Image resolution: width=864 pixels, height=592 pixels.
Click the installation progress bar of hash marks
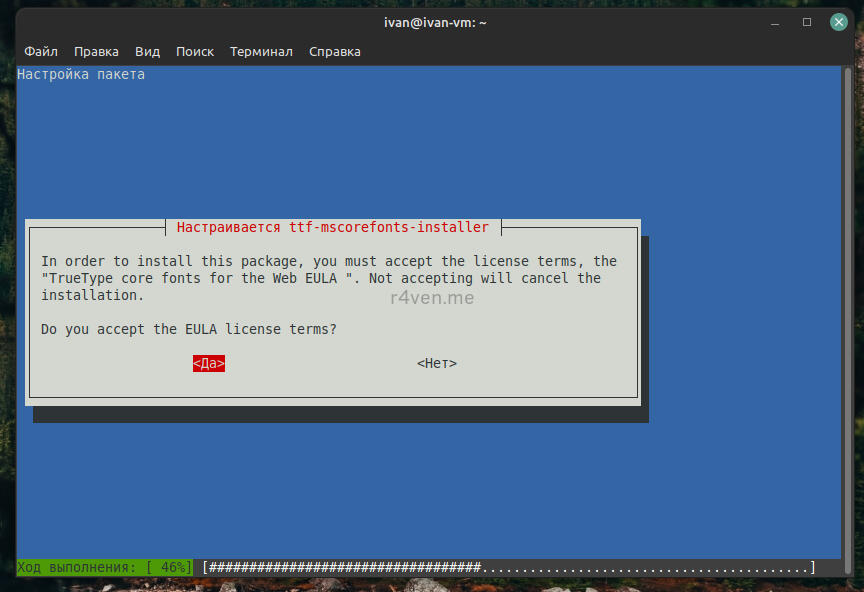508,568
